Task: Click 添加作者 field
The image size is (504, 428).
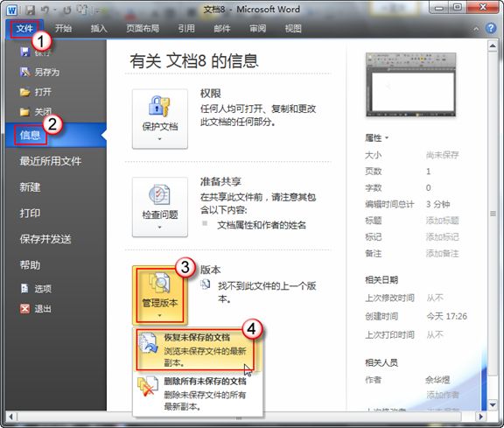Action: tap(442, 395)
